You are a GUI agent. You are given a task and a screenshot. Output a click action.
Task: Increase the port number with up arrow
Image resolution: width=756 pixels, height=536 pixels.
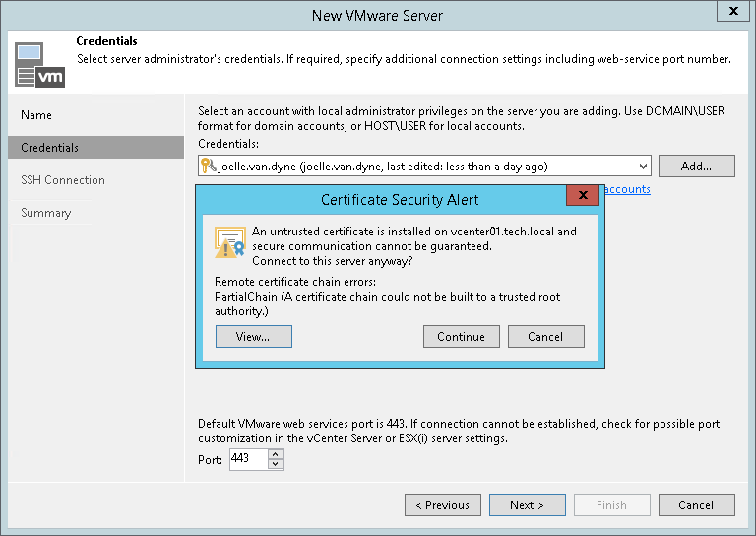(276, 454)
